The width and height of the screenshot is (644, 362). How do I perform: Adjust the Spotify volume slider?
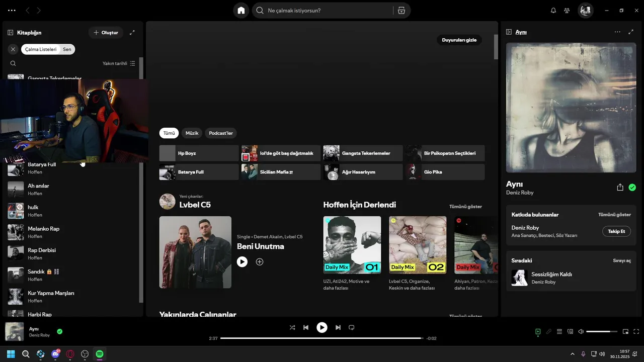pos(602,332)
